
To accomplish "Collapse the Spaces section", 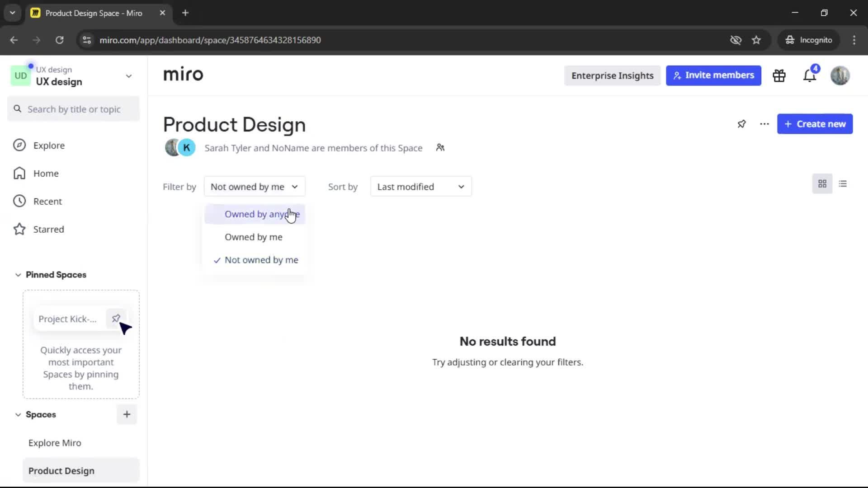I will pyautogui.click(x=18, y=415).
